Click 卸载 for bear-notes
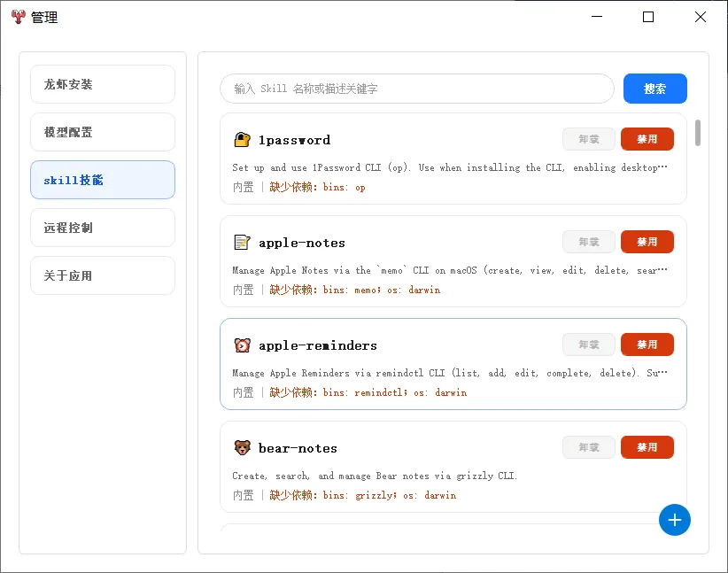The height and width of the screenshot is (573, 728). point(589,447)
